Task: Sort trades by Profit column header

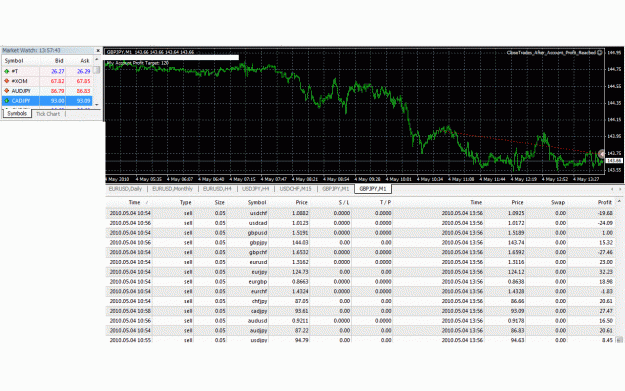Action: pyautogui.click(x=604, y=202)
